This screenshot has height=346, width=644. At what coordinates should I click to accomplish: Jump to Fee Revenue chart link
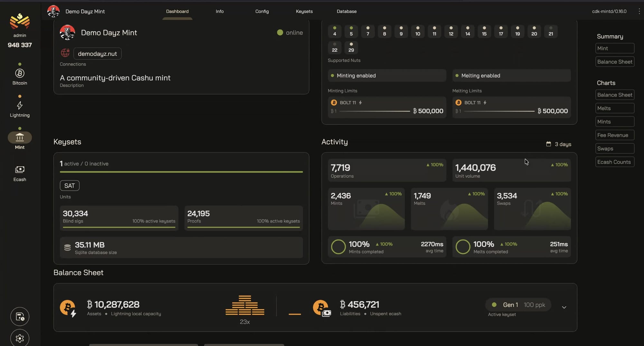615,135
